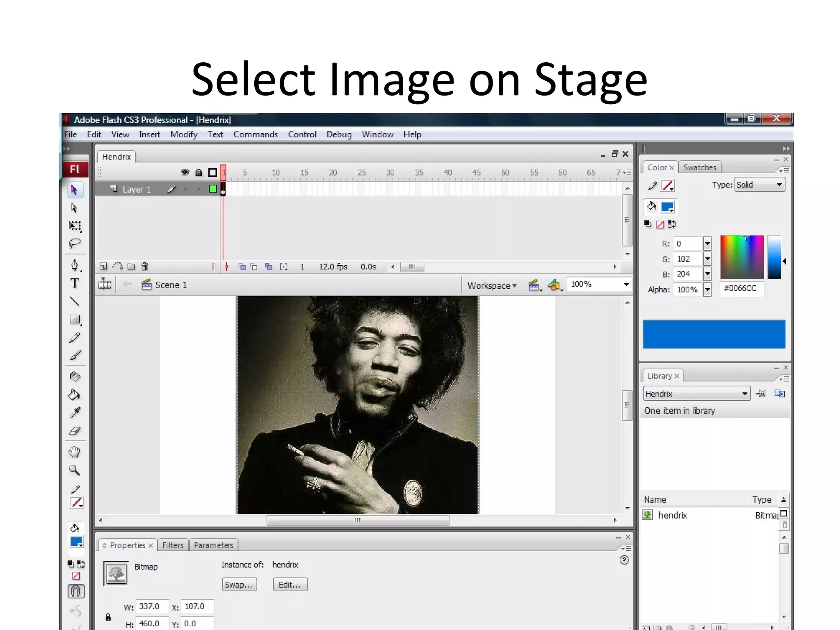
Task: Click the Black and White icon in Color panel
Action: [x=648, y=224]
